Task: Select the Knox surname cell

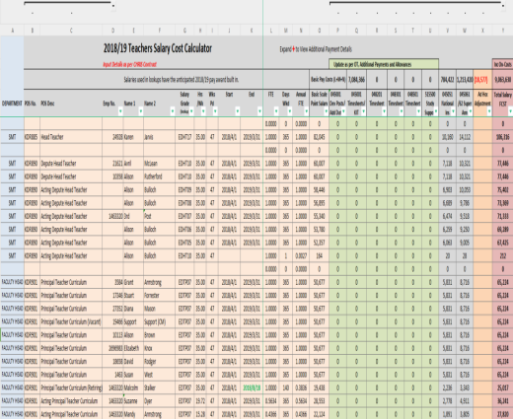Action: tap(160, 348)
